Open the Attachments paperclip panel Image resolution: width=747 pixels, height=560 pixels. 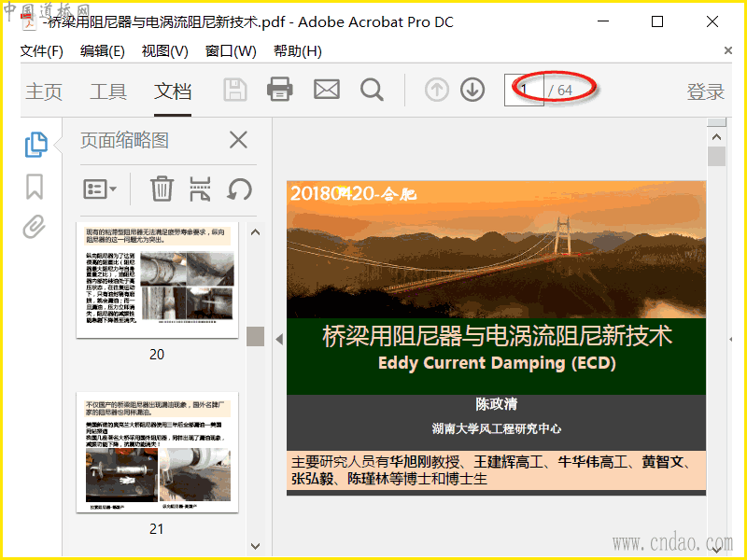pyautogui.click(x=35, y=227)
